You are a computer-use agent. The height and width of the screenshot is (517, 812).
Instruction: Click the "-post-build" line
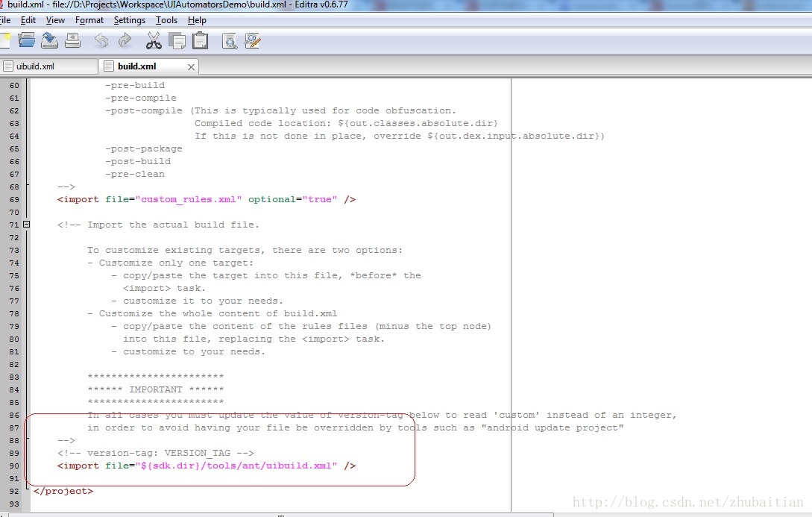click(138, 161)
